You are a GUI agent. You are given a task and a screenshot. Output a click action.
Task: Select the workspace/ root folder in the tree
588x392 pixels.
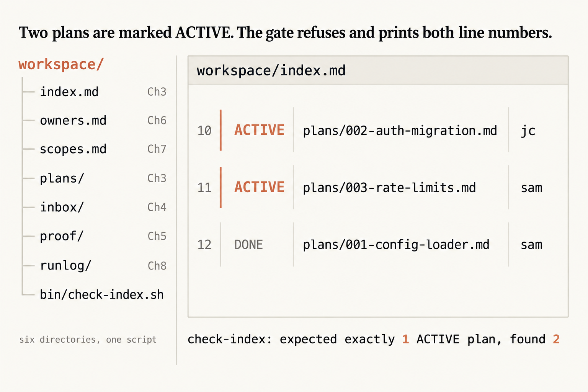click(x=61, y=64)
